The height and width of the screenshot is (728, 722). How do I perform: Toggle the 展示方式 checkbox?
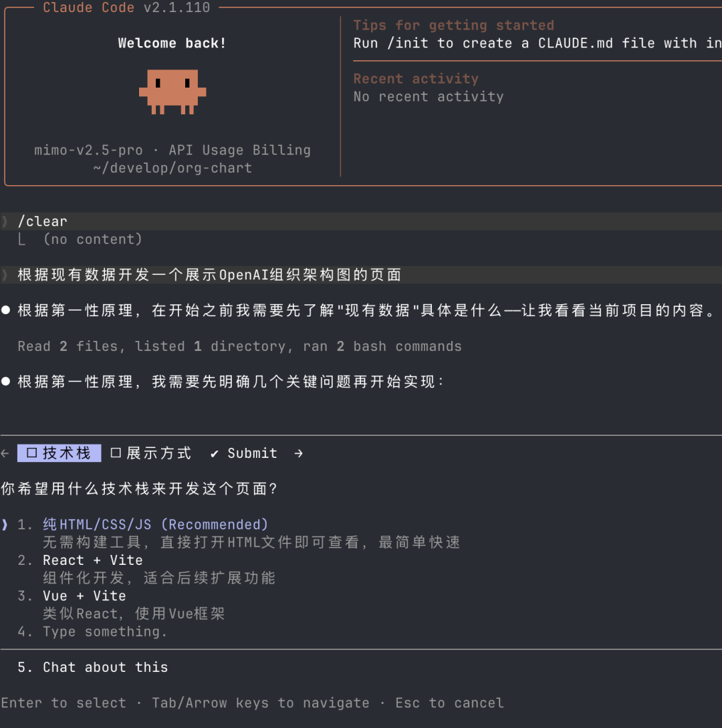coord(116,453)
